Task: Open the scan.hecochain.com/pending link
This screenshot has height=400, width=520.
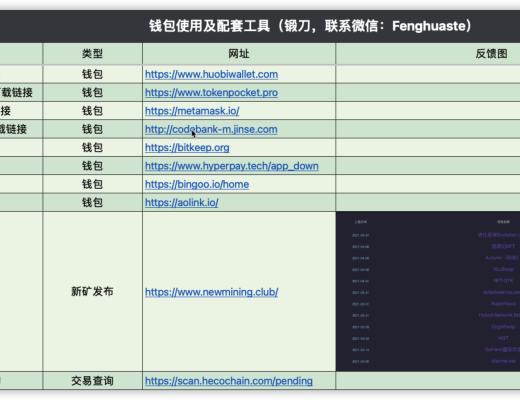Action: [229, 381]
